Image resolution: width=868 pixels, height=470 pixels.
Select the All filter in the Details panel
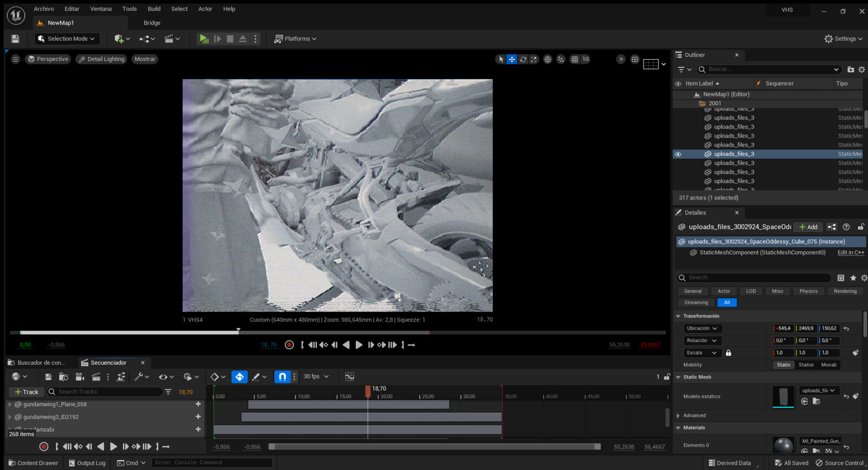(x=727, y=302)
